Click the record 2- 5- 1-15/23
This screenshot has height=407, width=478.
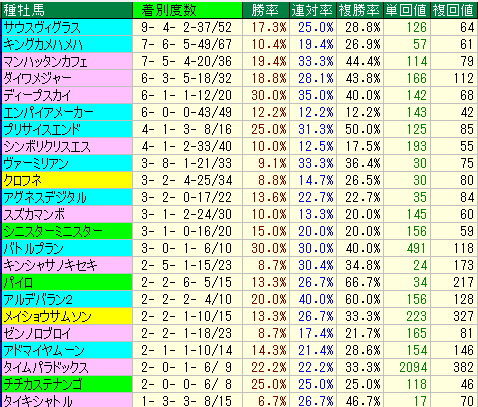(x=186, y=265)
